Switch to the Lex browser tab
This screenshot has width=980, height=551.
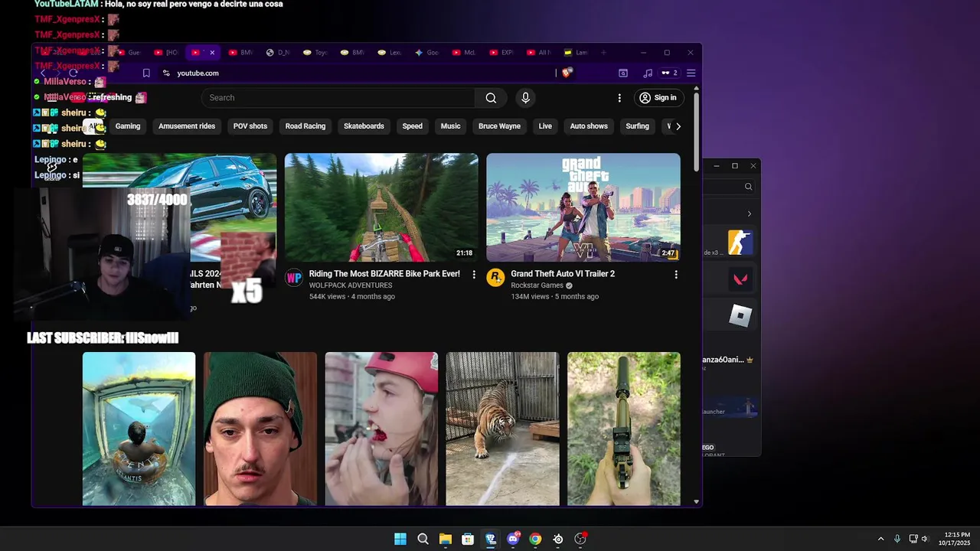point(390,53)
